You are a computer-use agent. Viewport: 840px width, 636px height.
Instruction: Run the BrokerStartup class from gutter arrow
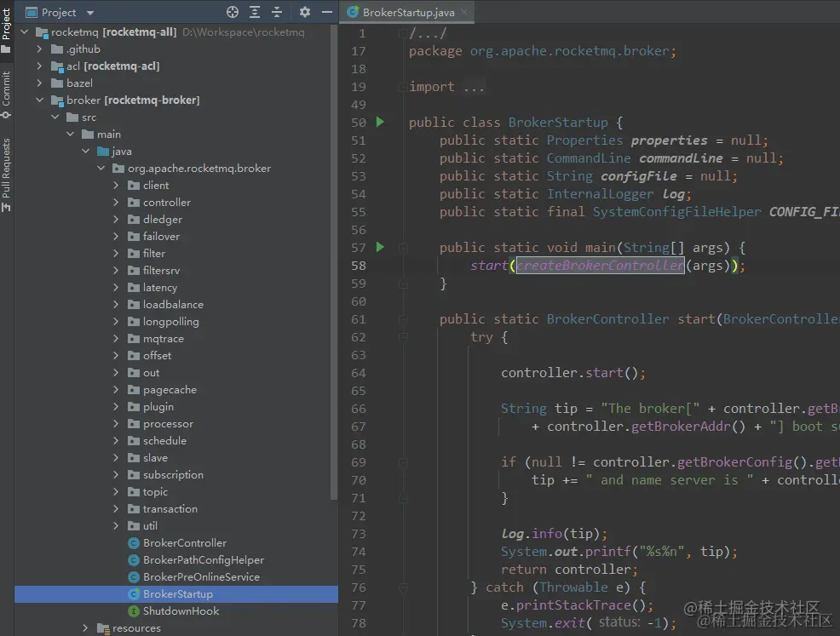[x=380, y=122]
